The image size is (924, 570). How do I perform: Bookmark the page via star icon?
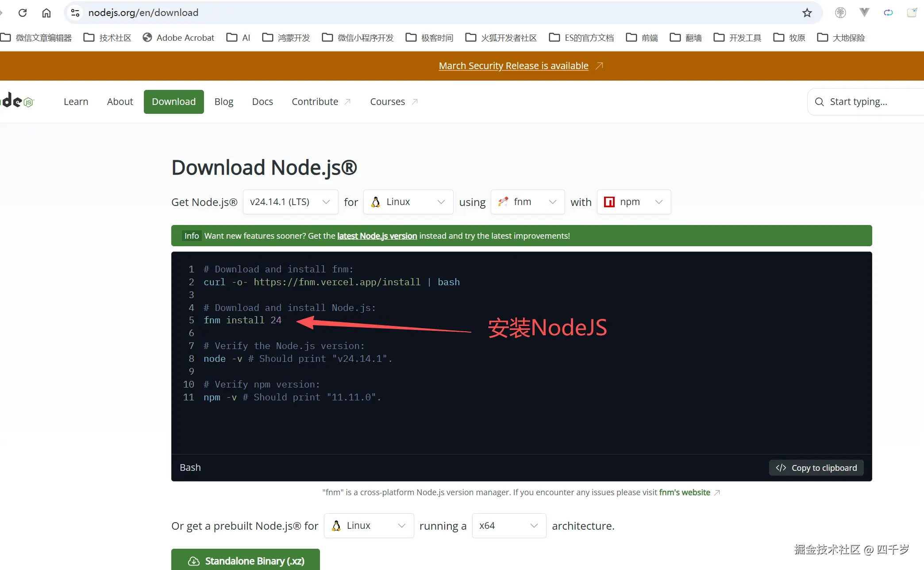point(807,12)
